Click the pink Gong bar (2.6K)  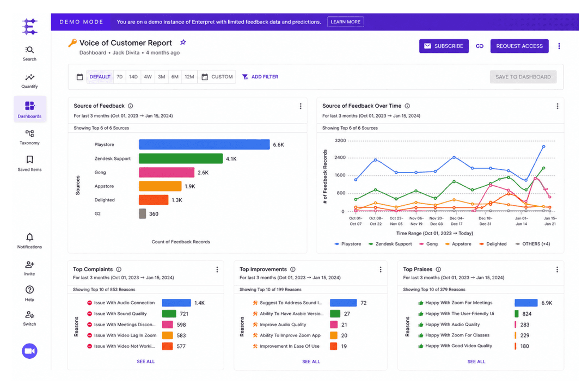click(167, 173)
